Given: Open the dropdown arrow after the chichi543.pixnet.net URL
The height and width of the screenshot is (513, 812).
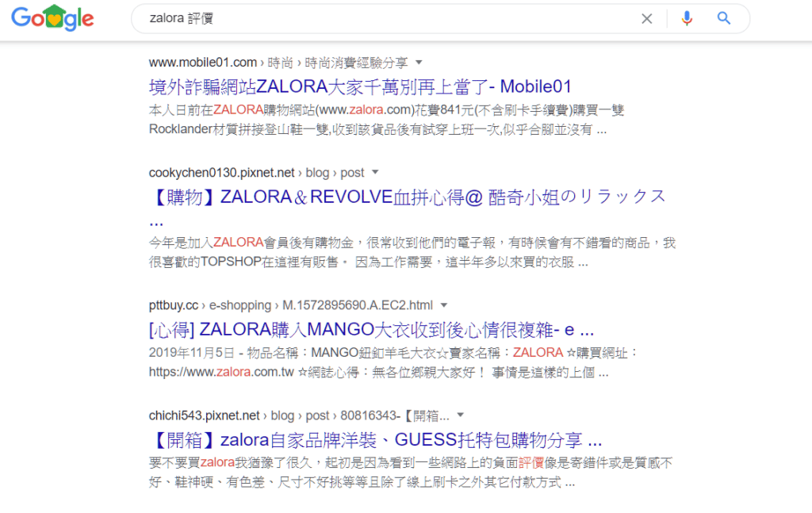Looking at the screenshot, I should pos(460,415).
